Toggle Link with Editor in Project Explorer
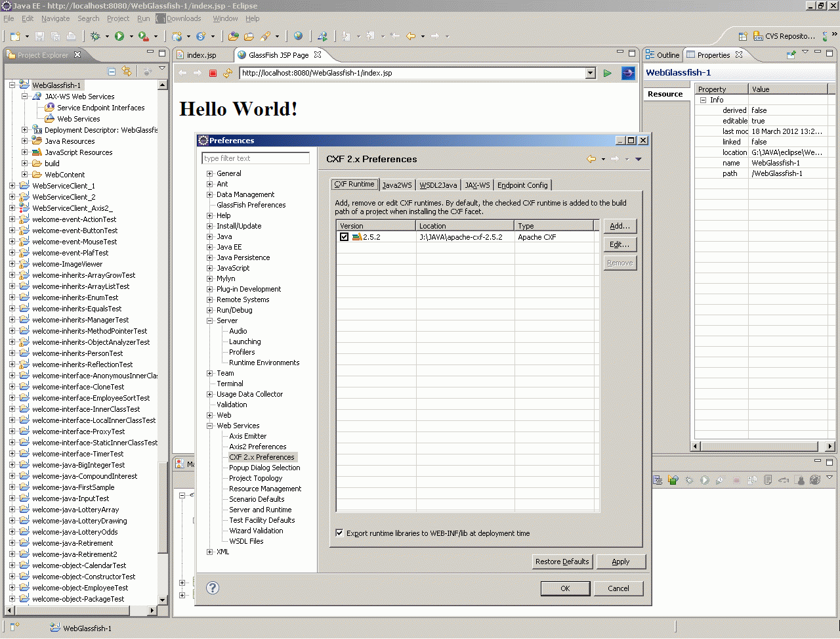The image size is (840, 639). click(127, 72)
